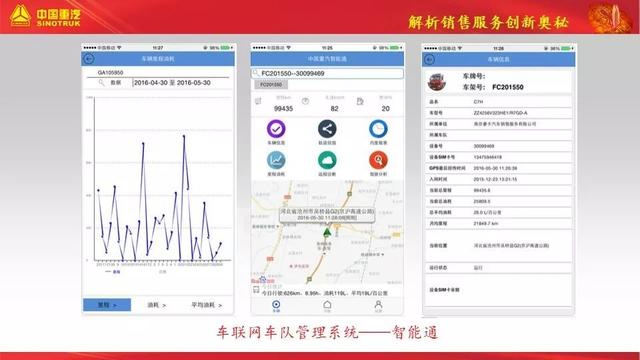This screenshot has height=360, width=640.
Task: Tap the back arrow on mileage chart screen
Action: pos(89,59)
